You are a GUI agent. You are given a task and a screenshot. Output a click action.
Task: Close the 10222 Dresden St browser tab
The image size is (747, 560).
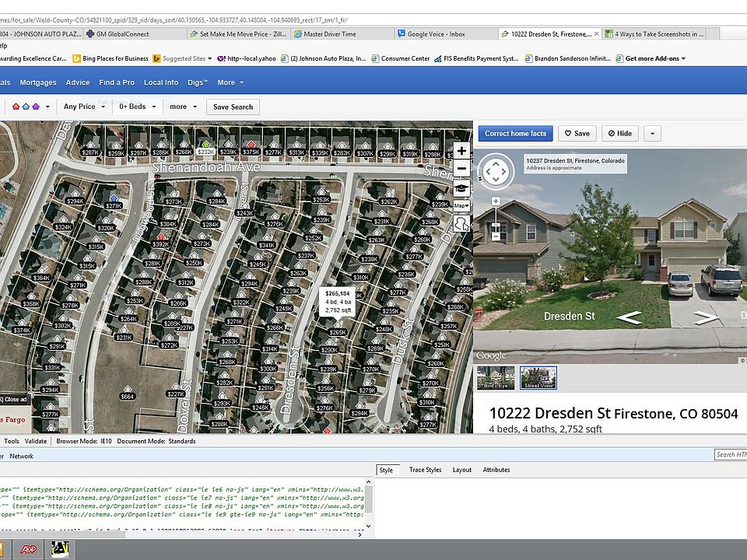click(596, 33)
